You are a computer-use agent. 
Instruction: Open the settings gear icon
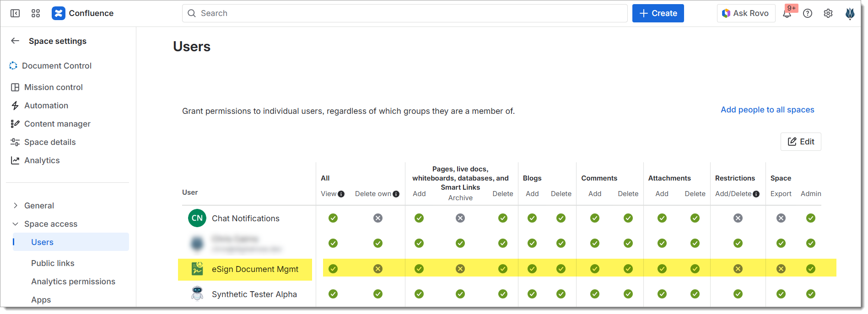click(828, 13)
